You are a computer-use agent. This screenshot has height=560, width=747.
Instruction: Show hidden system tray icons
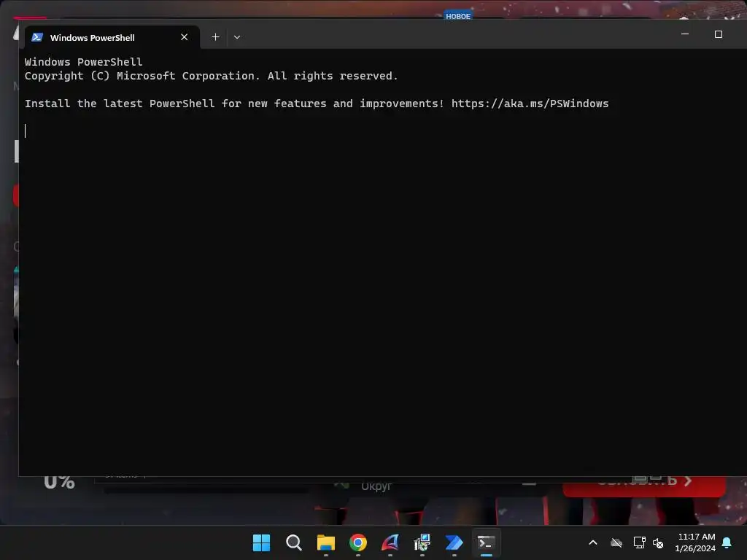(593, 542)
